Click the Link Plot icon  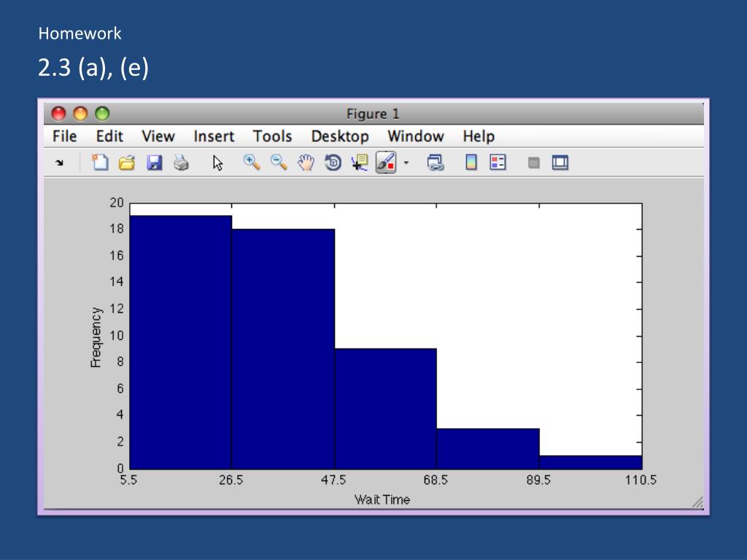tap(436, 163)
